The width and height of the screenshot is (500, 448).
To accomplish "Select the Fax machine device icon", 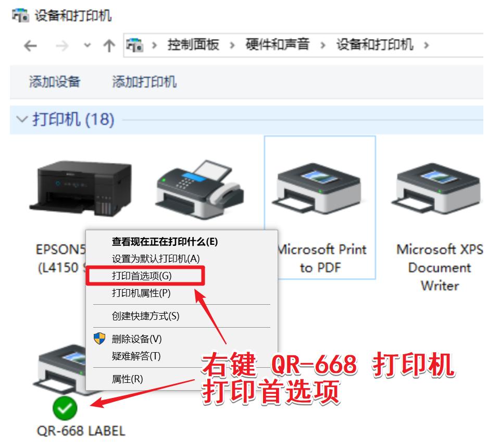I will 199,190.
